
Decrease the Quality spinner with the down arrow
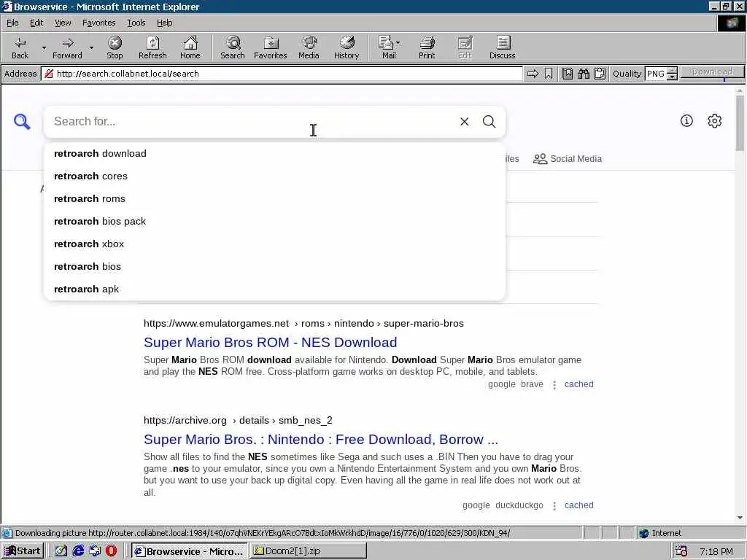coord(672,77)
